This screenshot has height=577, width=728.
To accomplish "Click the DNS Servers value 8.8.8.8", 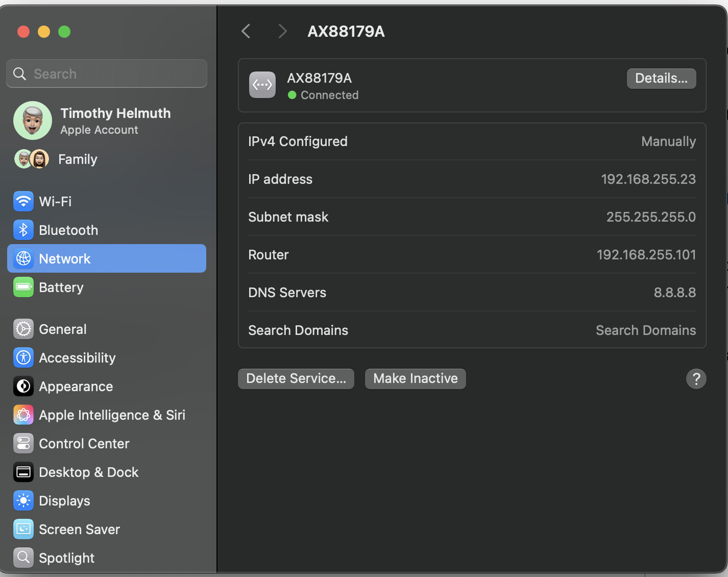I will point(675,293).
